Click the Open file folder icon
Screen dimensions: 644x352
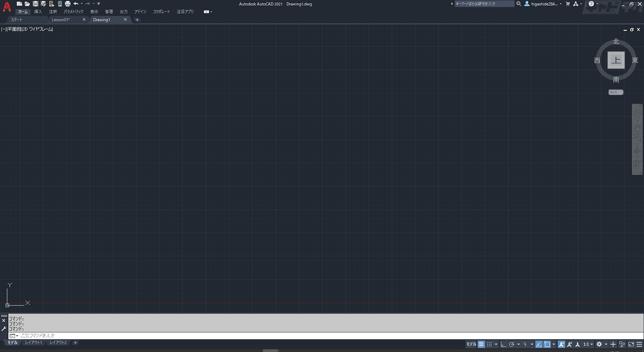(27, 4)
